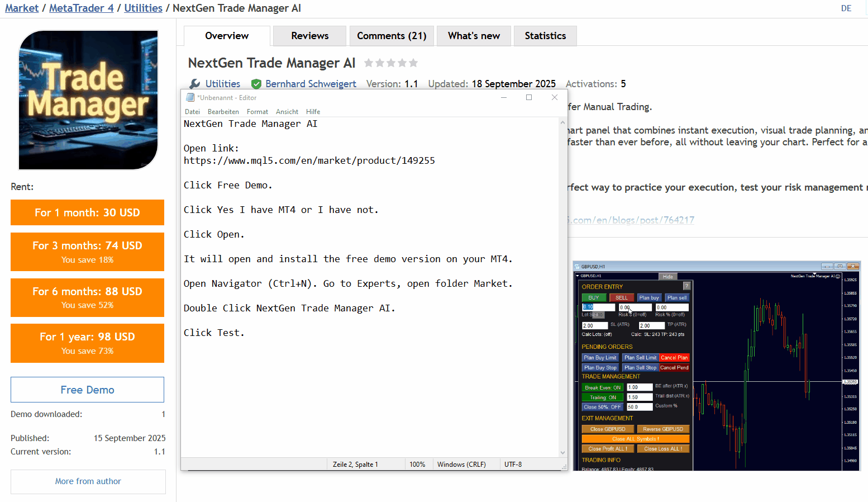Screen dimensions: 868x502
Task: Minimize the Unbenannt Editor window
Action: pos(504,97)
